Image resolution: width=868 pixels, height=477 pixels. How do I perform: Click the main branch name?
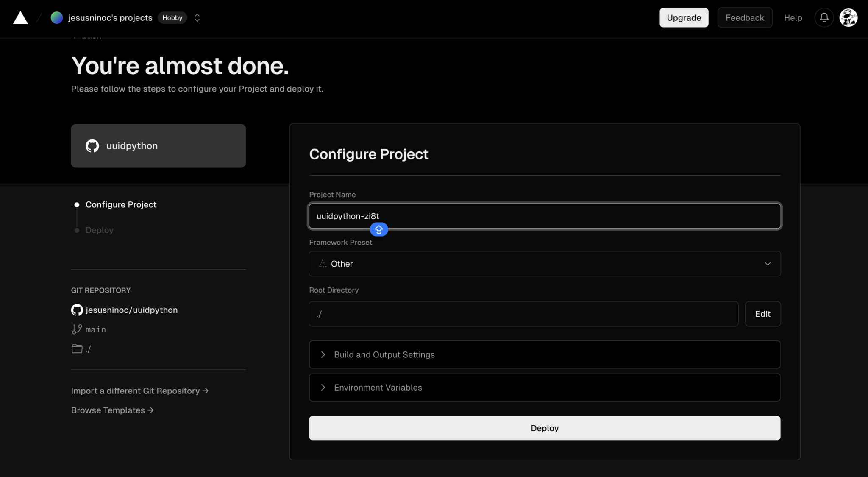[96, 329]
